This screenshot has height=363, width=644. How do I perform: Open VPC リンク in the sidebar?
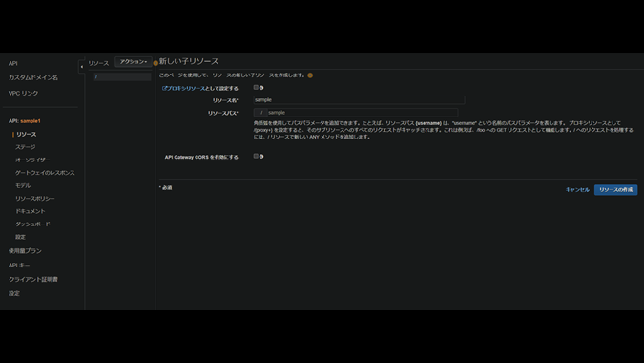pos(24,94)
